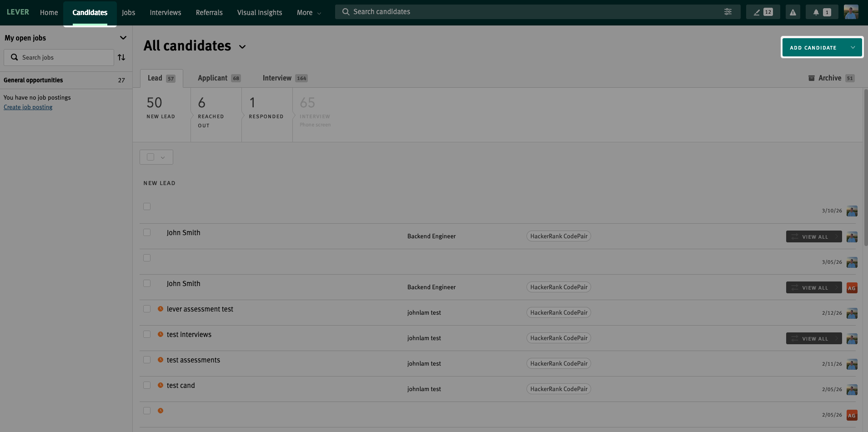Image resolution: width=868 pixels, height=432 pixels.
Task: Click the Create job posting link
Action: point(28,107)
